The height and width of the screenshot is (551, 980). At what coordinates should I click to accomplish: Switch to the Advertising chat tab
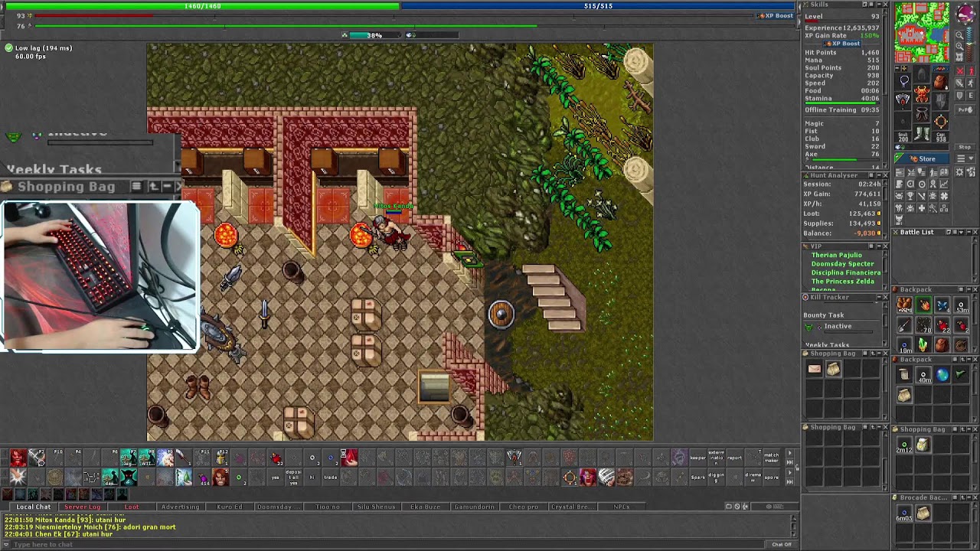coord(181,507)
